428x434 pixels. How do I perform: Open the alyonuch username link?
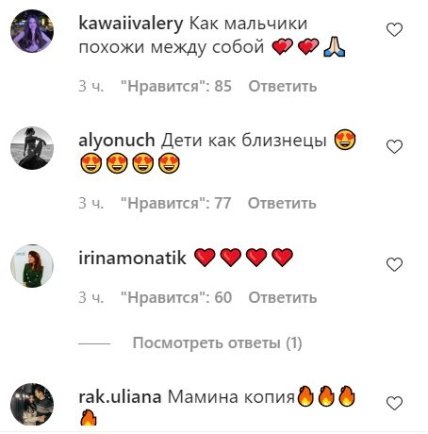coord(117,141)
